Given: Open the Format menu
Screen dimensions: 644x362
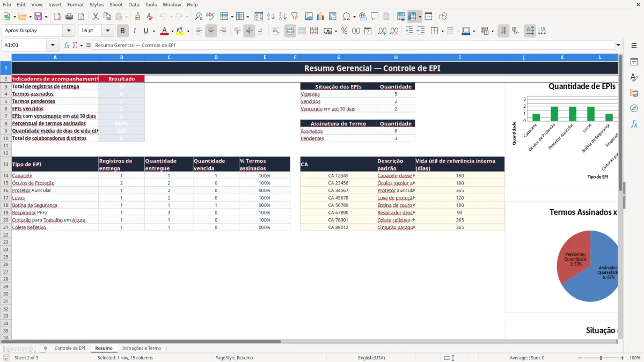Looking at the screenshot, I should 76,4.
